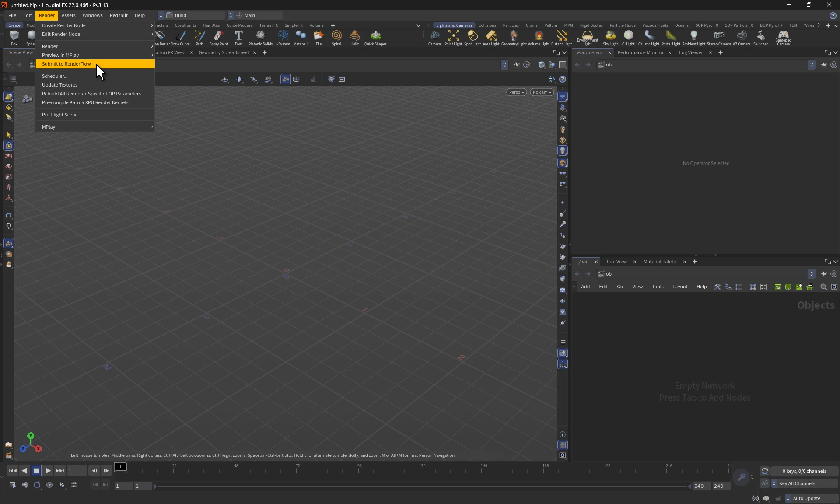
Task: Click the Distant Light shelf tool
Action: (x=562, y=38)
